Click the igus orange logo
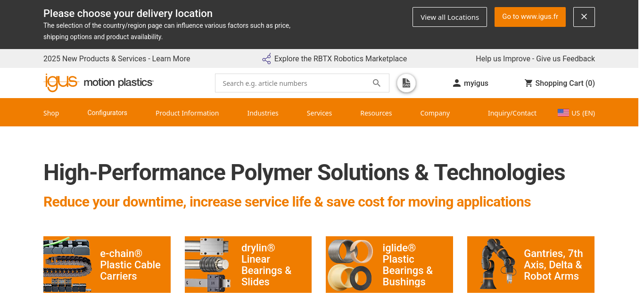 tap(61, 83)
